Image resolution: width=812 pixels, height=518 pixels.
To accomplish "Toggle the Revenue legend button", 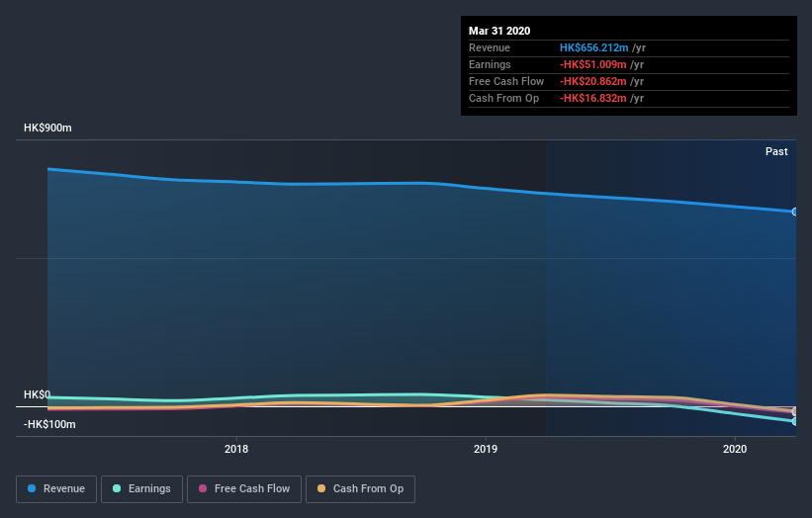I will (56, 489).
